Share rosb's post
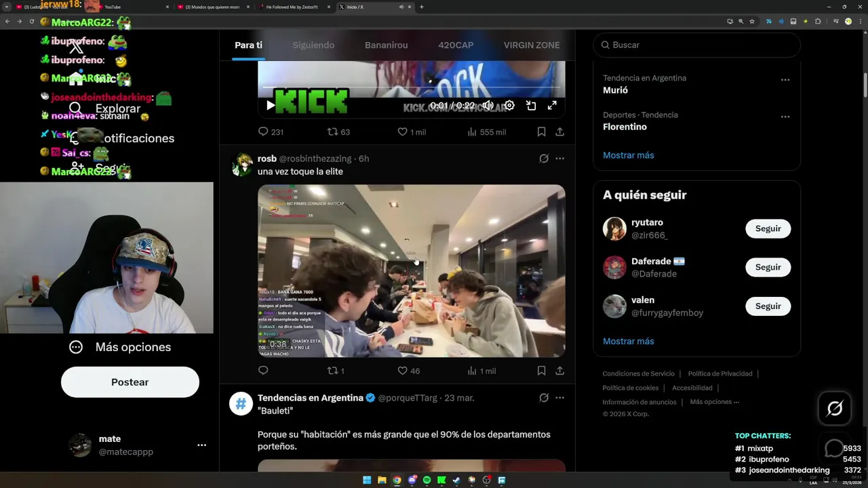The height and width of the screenshot is (488, 868). [x=559, y=371]
